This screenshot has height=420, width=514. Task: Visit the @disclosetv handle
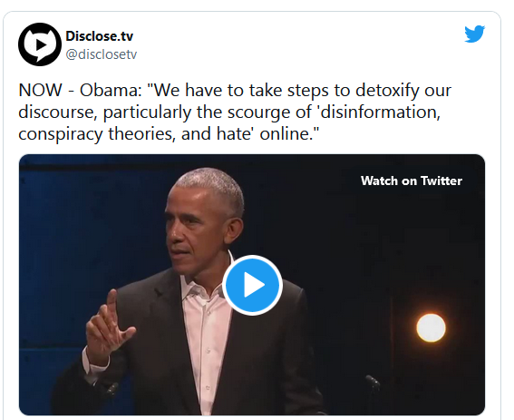pyautogui.click(x=101, y=54)
